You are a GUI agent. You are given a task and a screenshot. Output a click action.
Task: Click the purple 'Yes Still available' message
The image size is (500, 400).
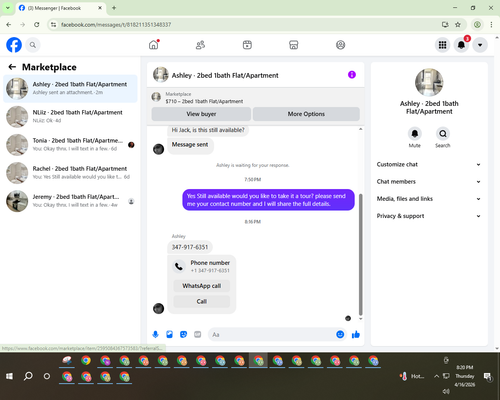(x=268, y=200)
